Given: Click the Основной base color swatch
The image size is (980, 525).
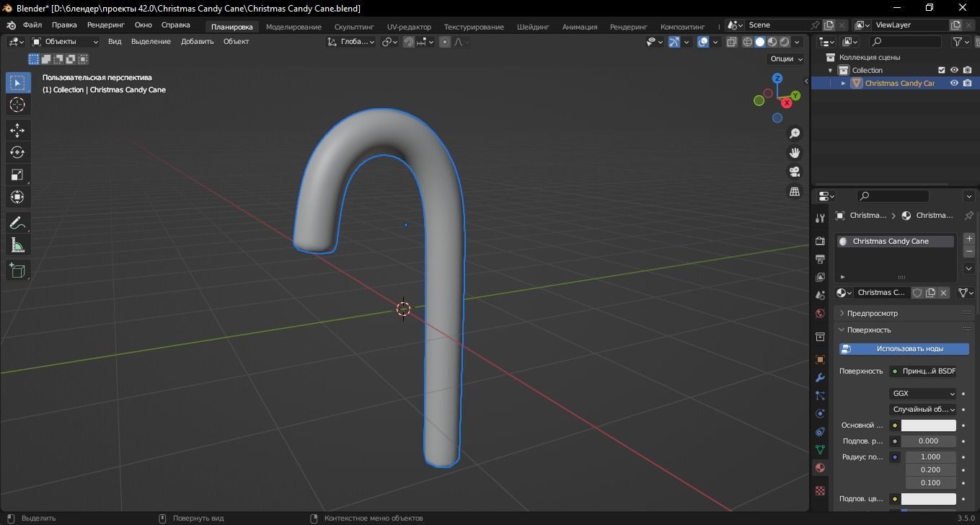Looking at the screenshot, I should 928,425.
